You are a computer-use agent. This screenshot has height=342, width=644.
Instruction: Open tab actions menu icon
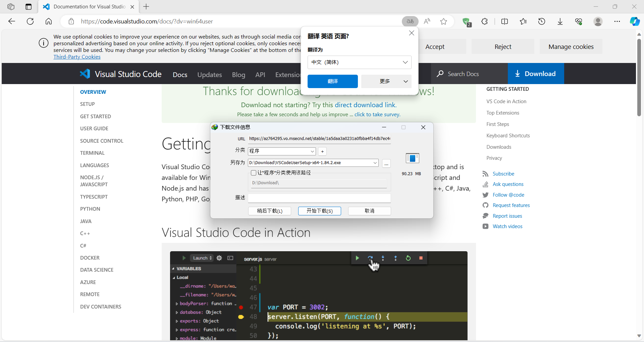(29, 7)
